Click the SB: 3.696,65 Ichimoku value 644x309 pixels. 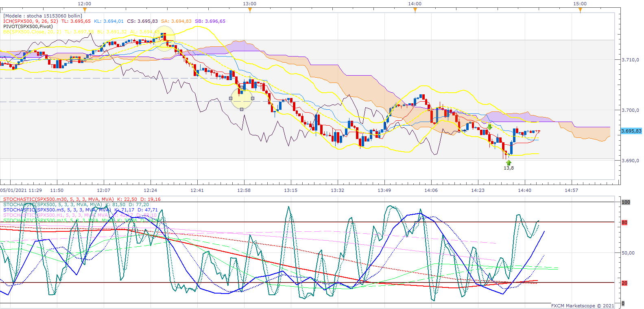pyautogui.click(x=210, y=21)
